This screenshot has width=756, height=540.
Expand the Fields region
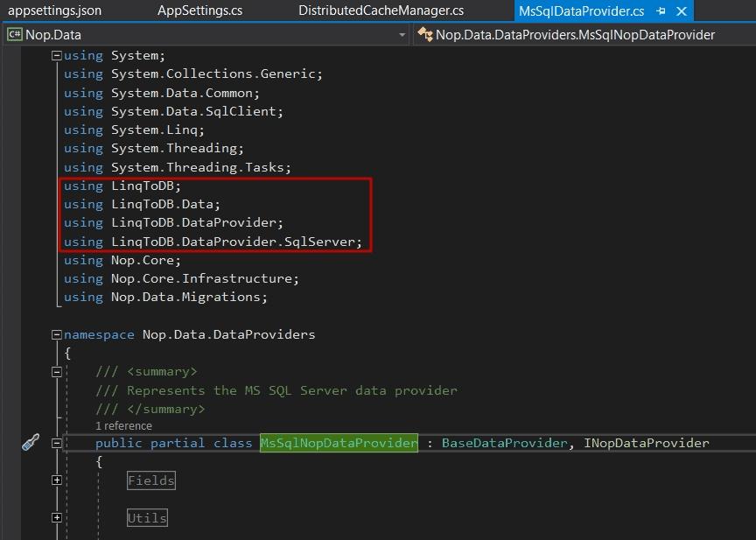pyautogui.click(x=57, y=480)
